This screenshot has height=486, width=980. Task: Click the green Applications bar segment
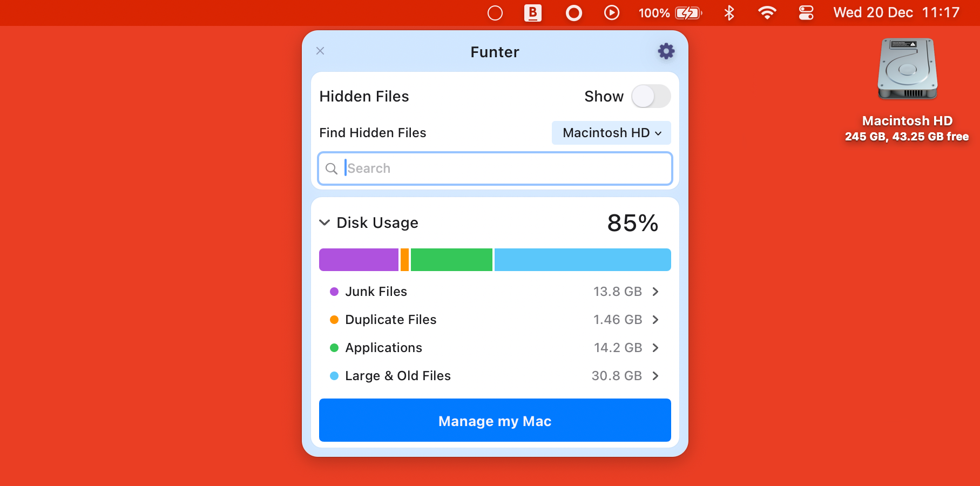click(x=451, y=260)
